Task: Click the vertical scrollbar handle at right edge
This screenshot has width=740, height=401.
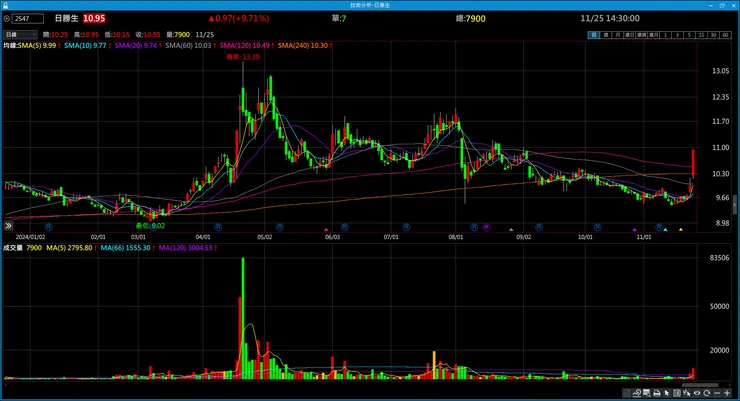Action: 734,206
